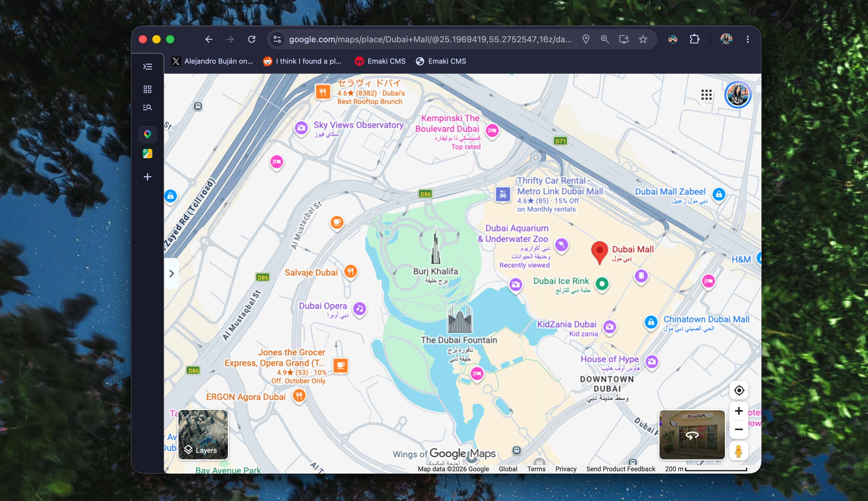Activate Street View Pegman icon
The height and width of the screenshot is (501, 868).
click(739, 451)
